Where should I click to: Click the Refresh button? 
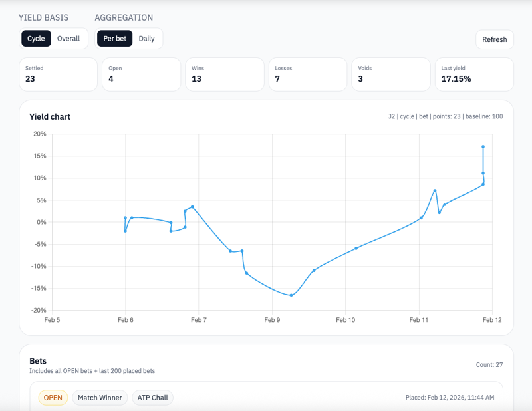(494, 39)
